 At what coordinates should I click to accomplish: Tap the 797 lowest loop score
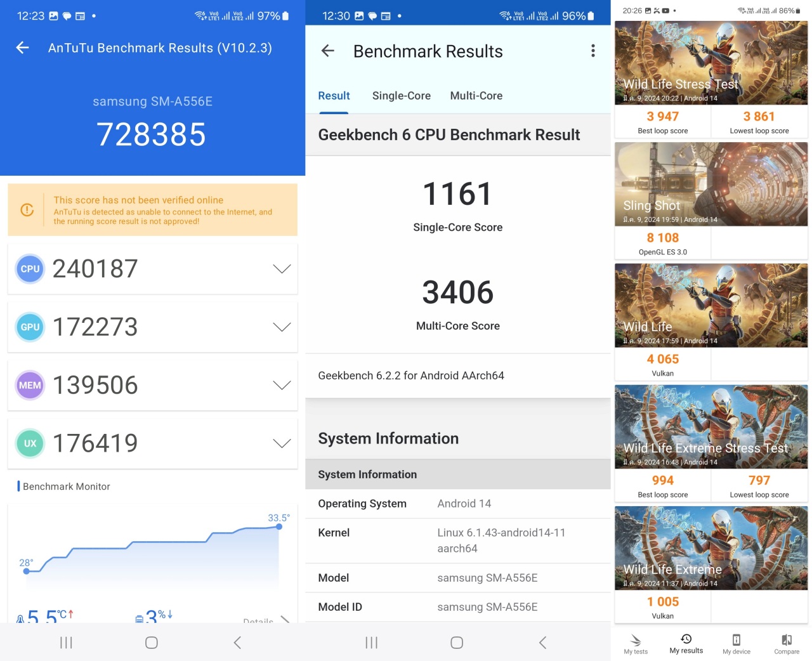[x=759, y=480]
